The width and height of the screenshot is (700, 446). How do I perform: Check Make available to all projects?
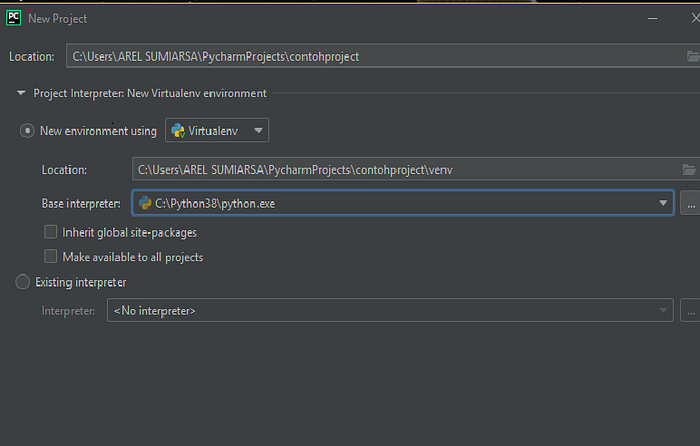tap(50, 257)
